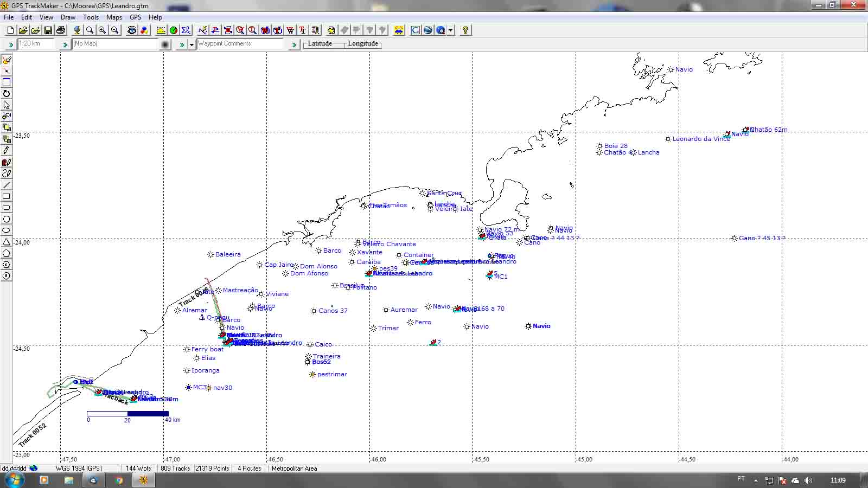Toggle the eye visibility icon in toolbar
The image size is (868, 488).
point(132,30)
